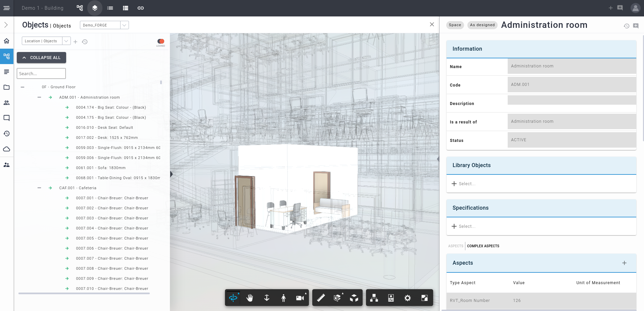Open the Properties panel tool
The height and width of the screenshot is (311, 644).
[391, 298]
